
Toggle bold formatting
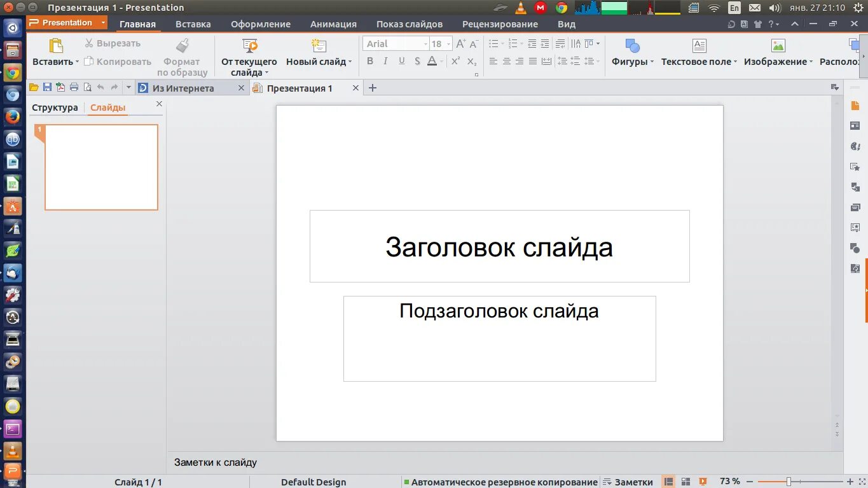(x=370, y=60)
